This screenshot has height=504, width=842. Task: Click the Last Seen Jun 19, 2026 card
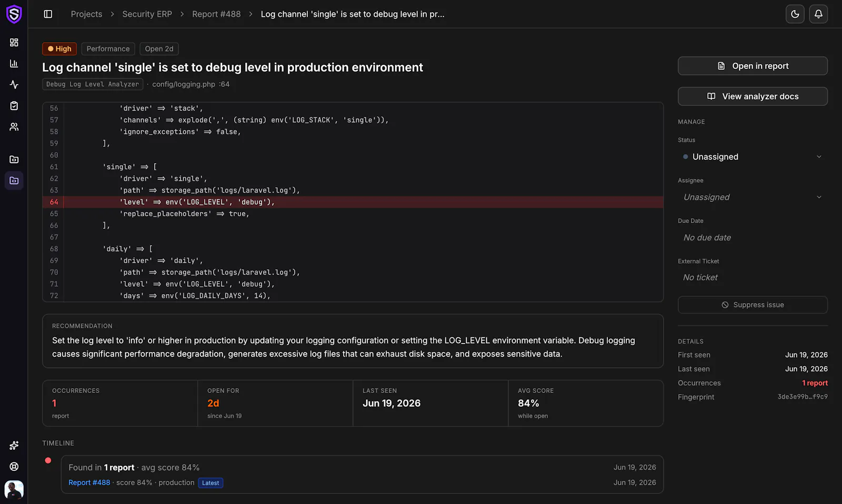tap(430, 403)
